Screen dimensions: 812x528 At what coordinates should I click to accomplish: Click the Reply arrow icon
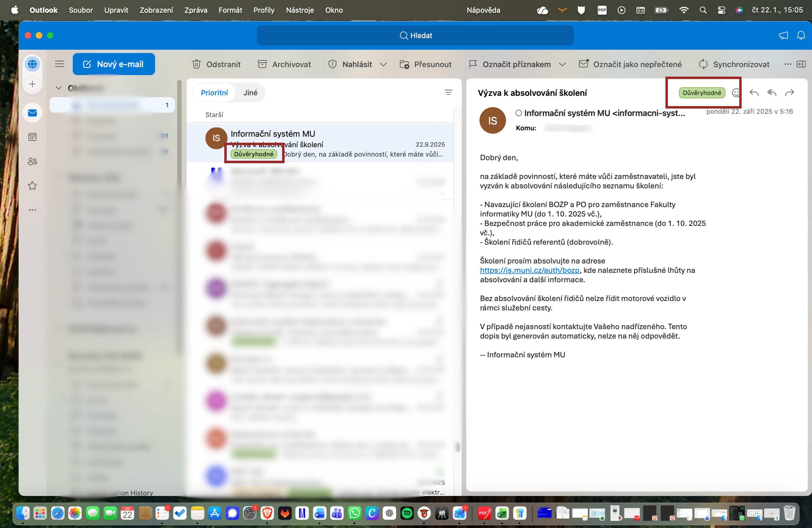(x=754, y=93)
